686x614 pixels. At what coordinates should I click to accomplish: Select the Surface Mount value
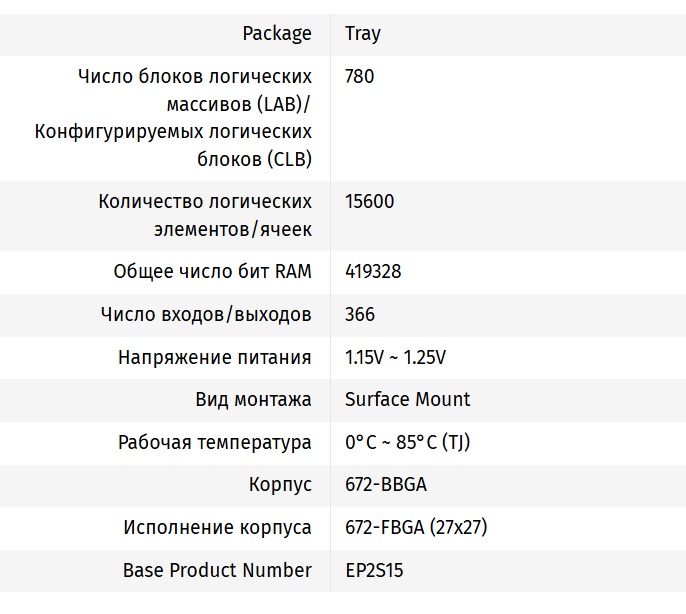(x=407, y=400)
